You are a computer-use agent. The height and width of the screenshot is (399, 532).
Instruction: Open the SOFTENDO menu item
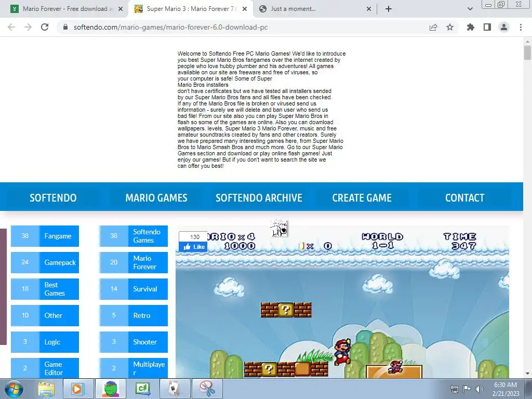pyautogui.click(x=53, y=198)
